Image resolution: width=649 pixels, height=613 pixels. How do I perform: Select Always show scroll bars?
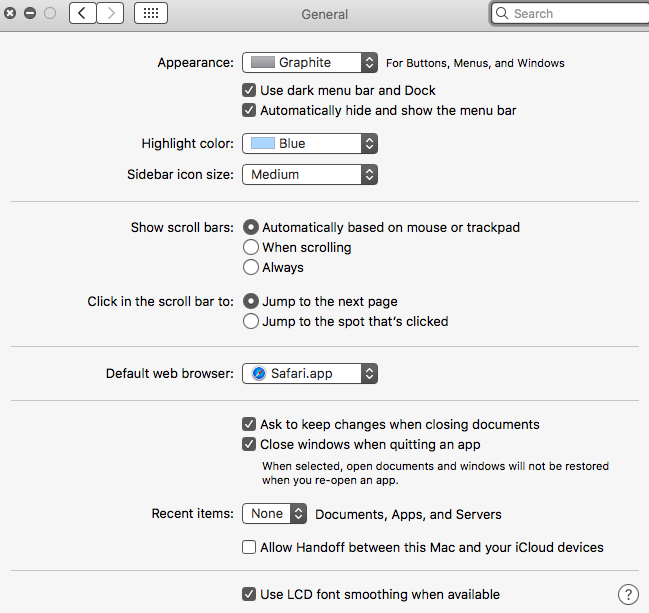coord(251,267)
